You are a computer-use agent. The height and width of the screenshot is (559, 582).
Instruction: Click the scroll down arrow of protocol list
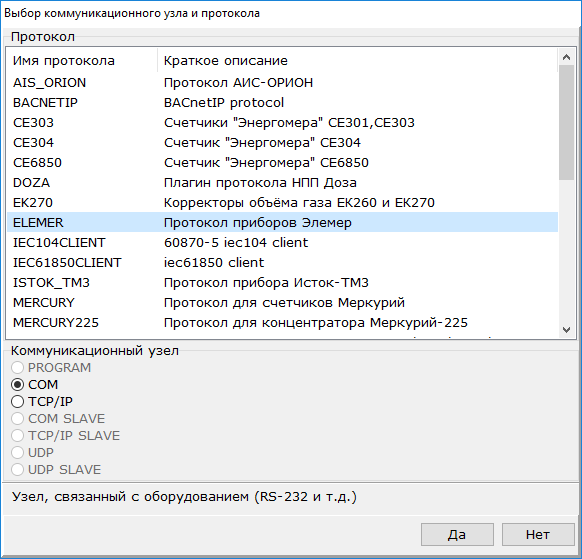(x=566, y=330)
